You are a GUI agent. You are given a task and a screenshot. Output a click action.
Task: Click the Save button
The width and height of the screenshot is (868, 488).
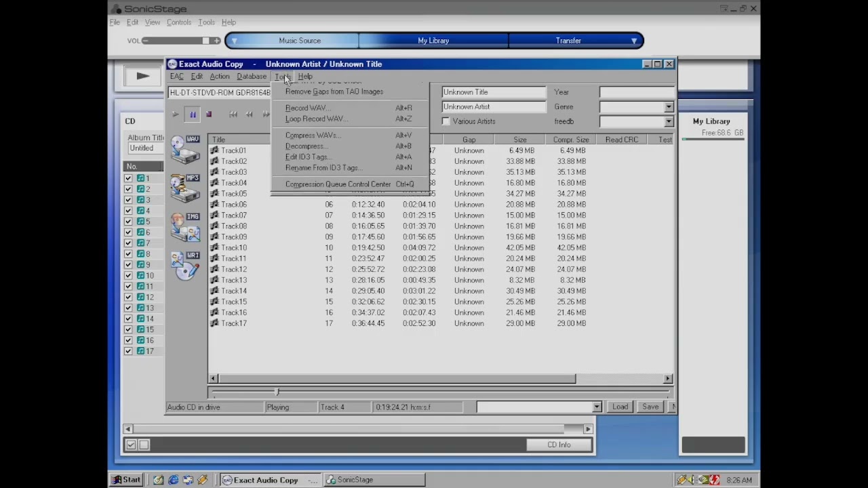(650, 407)
